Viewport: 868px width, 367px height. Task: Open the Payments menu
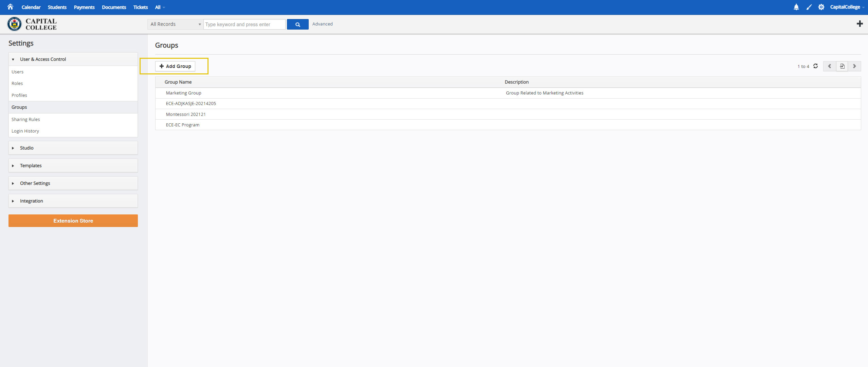pyautogui.click(x=84, y=7)
